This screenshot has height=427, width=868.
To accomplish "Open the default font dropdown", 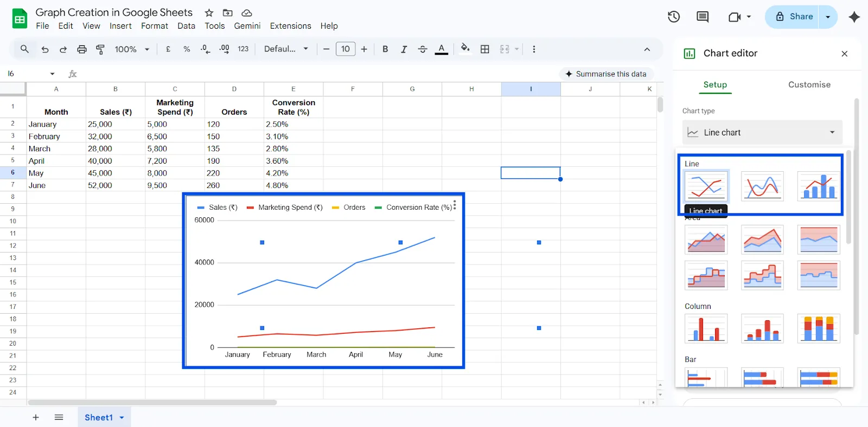I will pyautogui.click(x=286, y=49).
